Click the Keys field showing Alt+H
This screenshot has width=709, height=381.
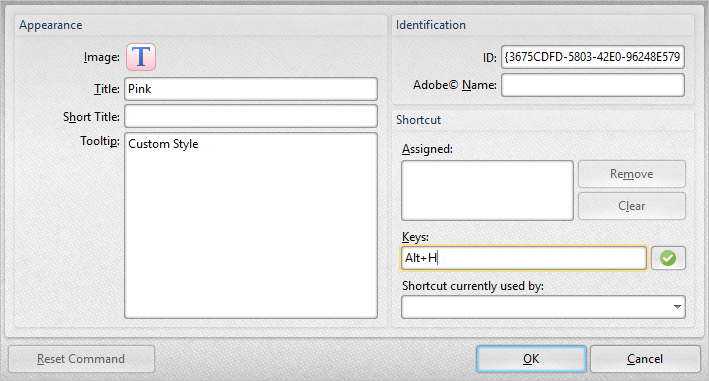(524, 258)
